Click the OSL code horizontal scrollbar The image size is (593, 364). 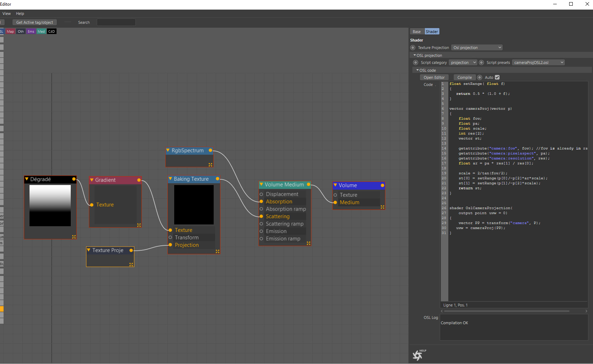click(507, 311)
